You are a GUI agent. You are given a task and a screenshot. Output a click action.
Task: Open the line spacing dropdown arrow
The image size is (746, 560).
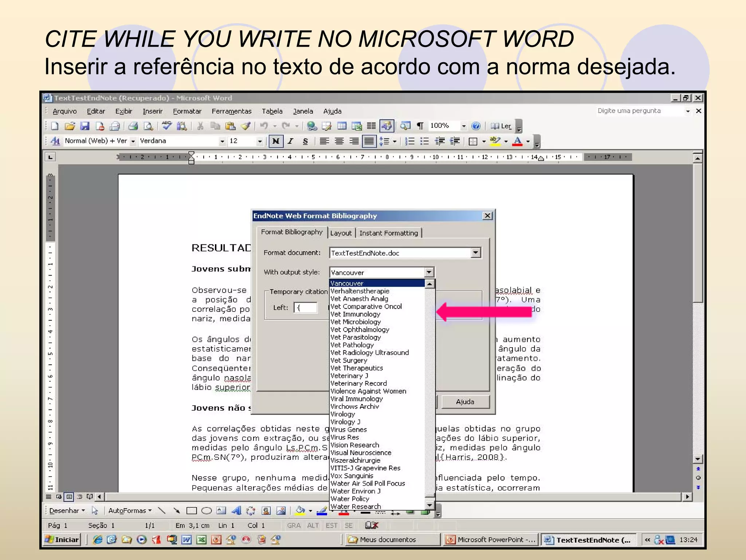click(394, 141)
